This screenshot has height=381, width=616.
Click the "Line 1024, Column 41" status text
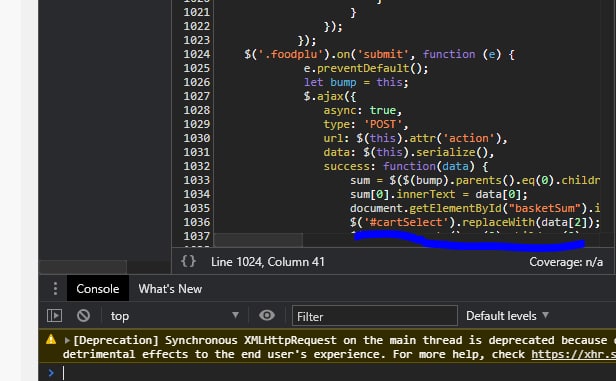268,262
